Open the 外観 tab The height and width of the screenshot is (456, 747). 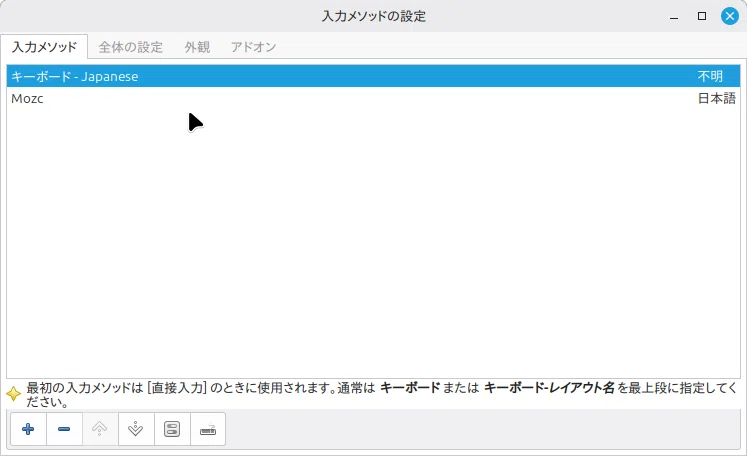point(197,47)
